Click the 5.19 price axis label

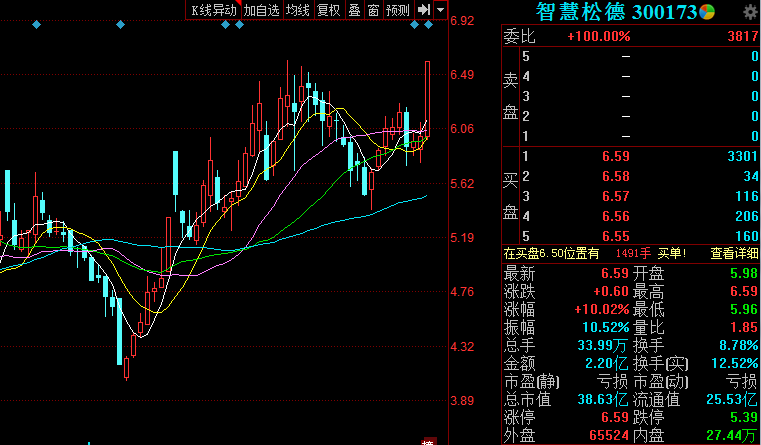tap(462, 238)
